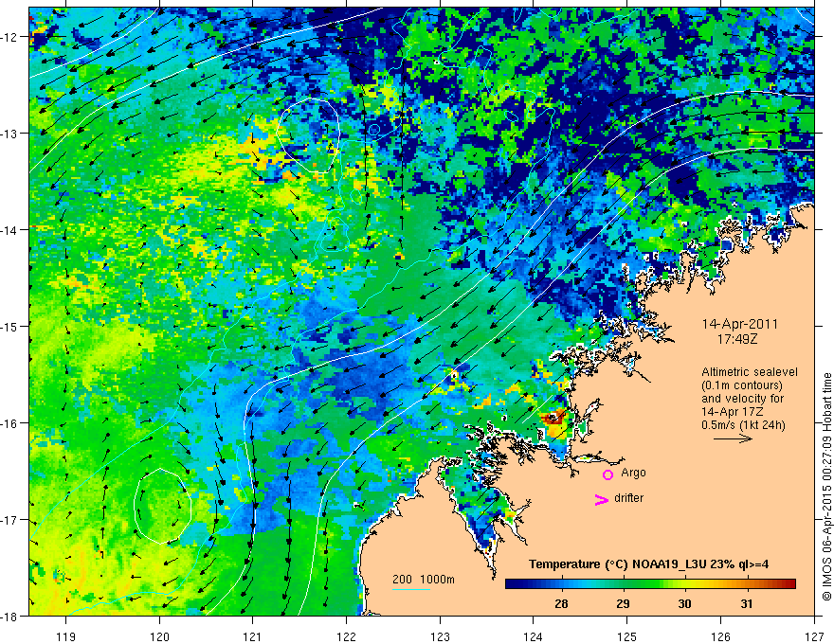Viewport: 834px width, 644px height.
Task: Click latitude axis label -15
Action: (9, 326)
